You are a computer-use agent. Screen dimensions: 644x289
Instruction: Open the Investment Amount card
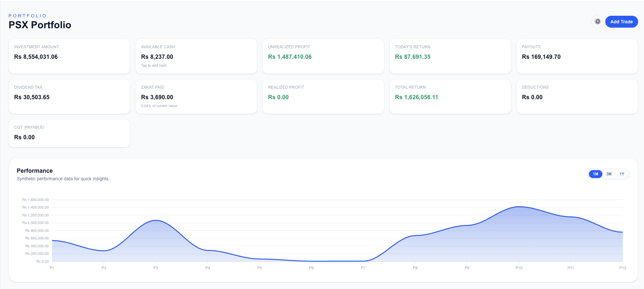tap(69, 56)
